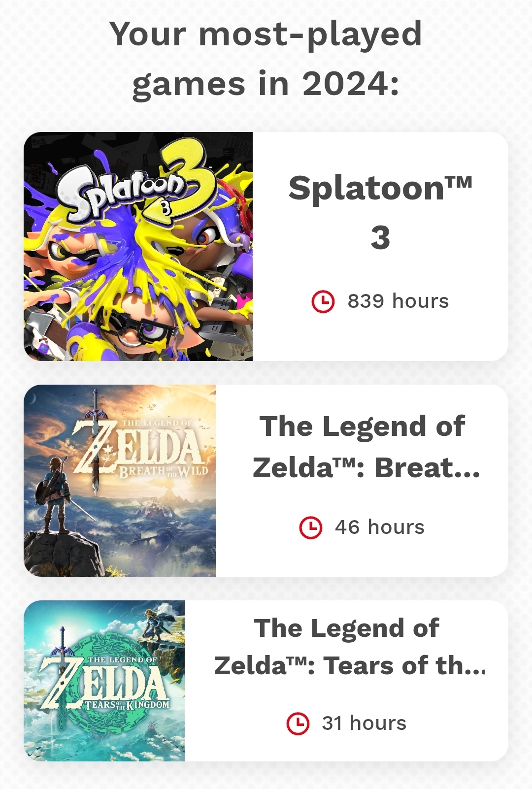The width and height of the screenshot is (532, 789).
Task: Click the "31 hours" playtime text
Action: pyautogui.click(x=364, y=723)
